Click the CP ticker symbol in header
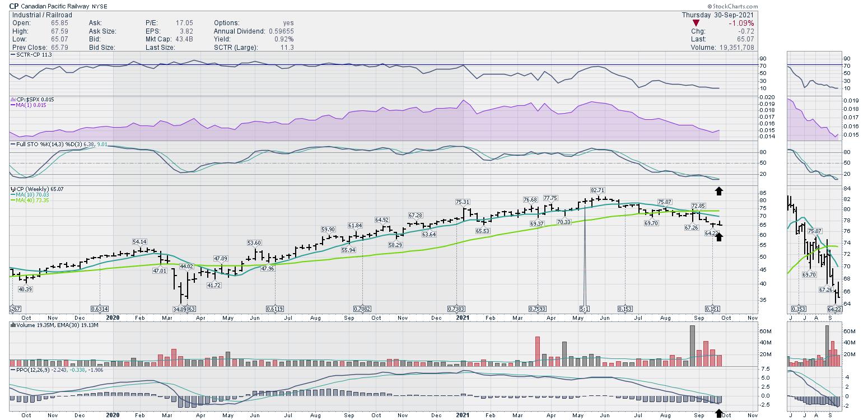 14,6
